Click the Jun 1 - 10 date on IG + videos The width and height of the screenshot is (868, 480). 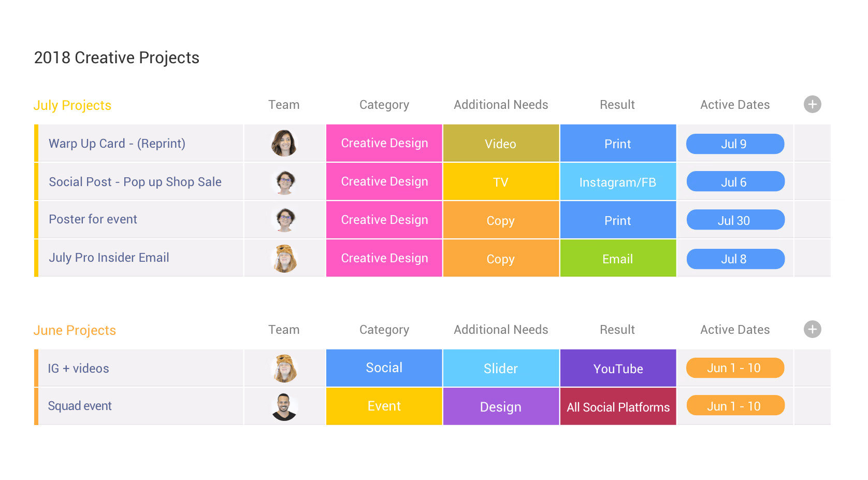click(x=735, y=368)
